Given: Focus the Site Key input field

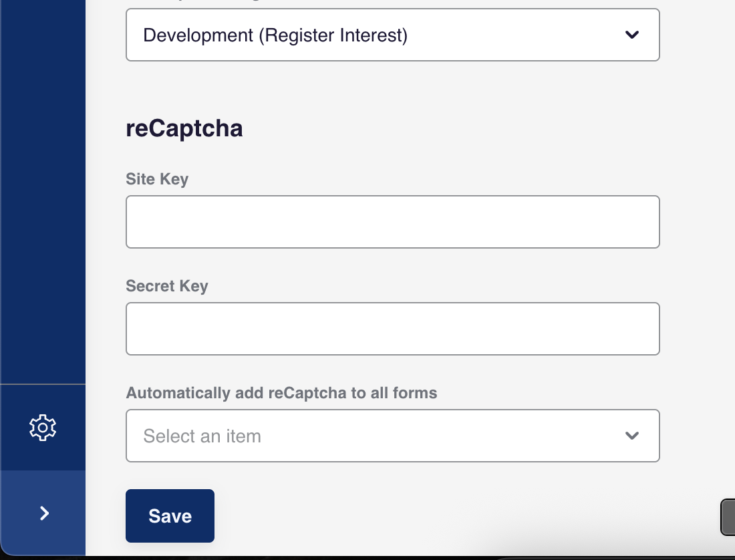Looking at the screenshot, I should tap(392, 222).
